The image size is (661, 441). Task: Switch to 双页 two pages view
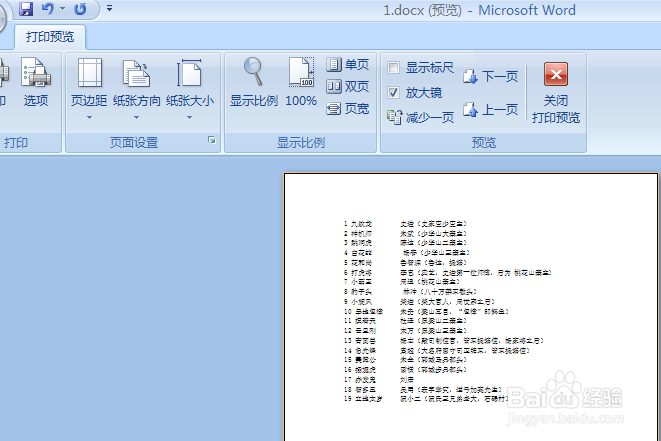tap(348, 86)
